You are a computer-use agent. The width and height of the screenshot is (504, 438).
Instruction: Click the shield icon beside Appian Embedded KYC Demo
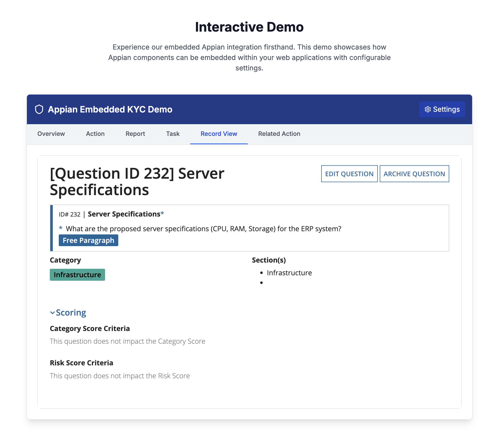(39, 109)
